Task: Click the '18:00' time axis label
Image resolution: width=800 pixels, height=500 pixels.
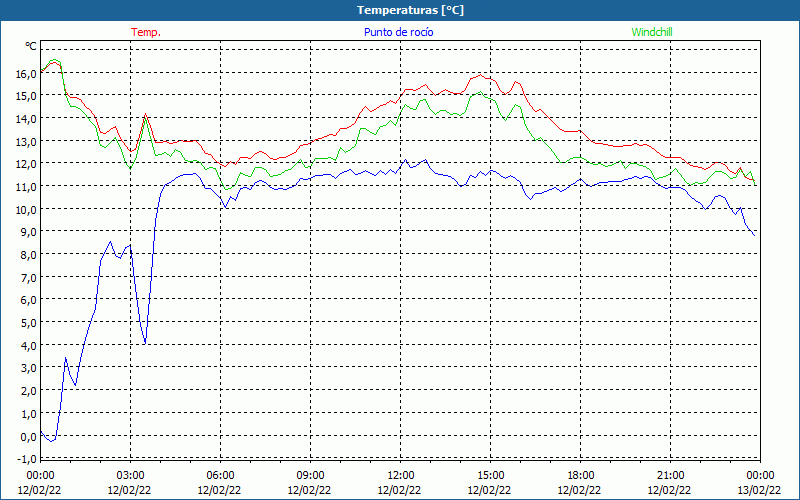Action: point(580,476)
